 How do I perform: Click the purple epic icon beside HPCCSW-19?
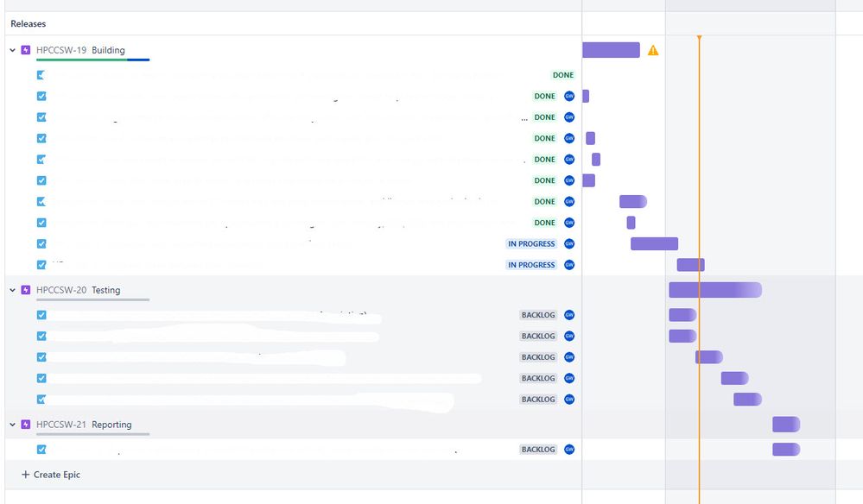(25, 50)
